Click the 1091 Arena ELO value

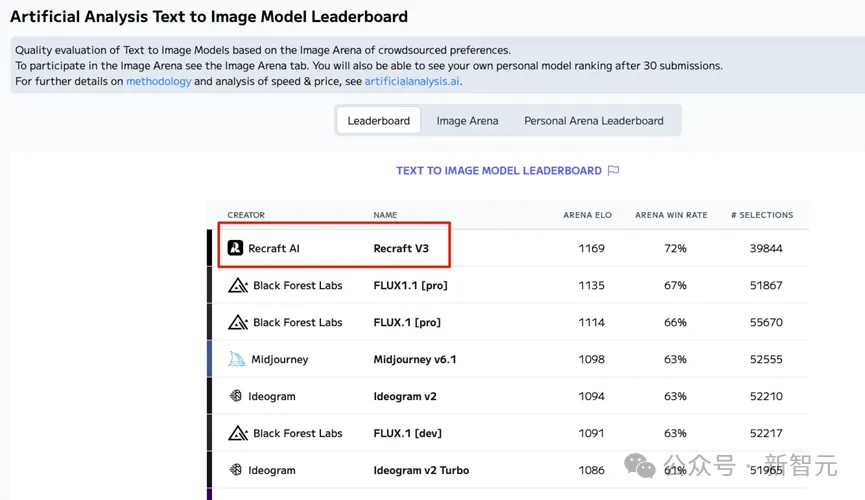coord(591,433)
